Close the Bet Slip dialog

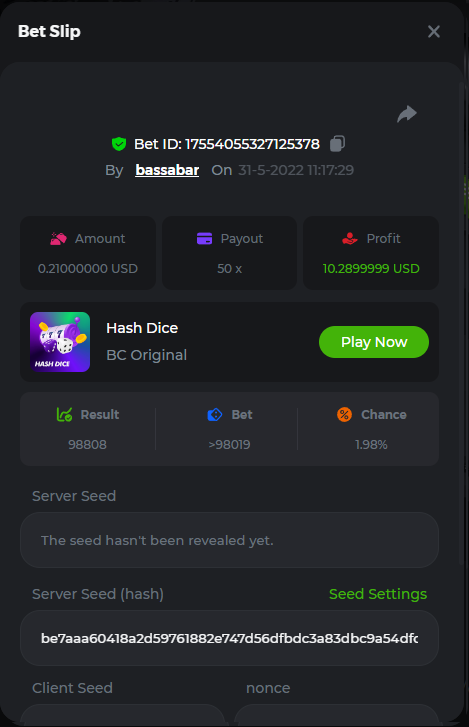click(434, 32)
